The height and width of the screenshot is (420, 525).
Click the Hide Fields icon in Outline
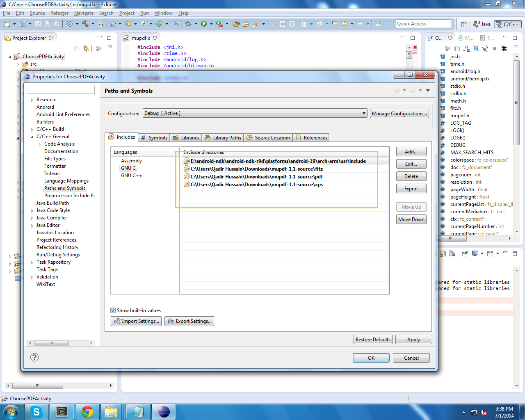click(476, 48)
